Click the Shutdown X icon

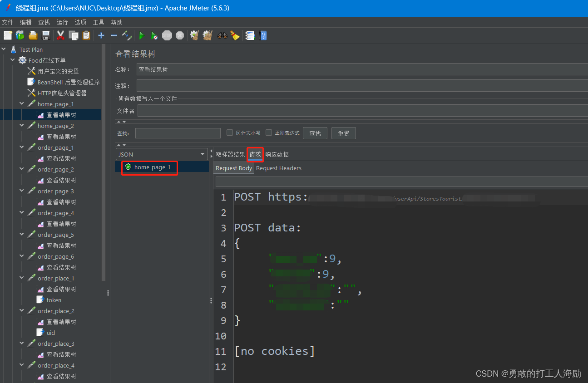pos(180,35)
